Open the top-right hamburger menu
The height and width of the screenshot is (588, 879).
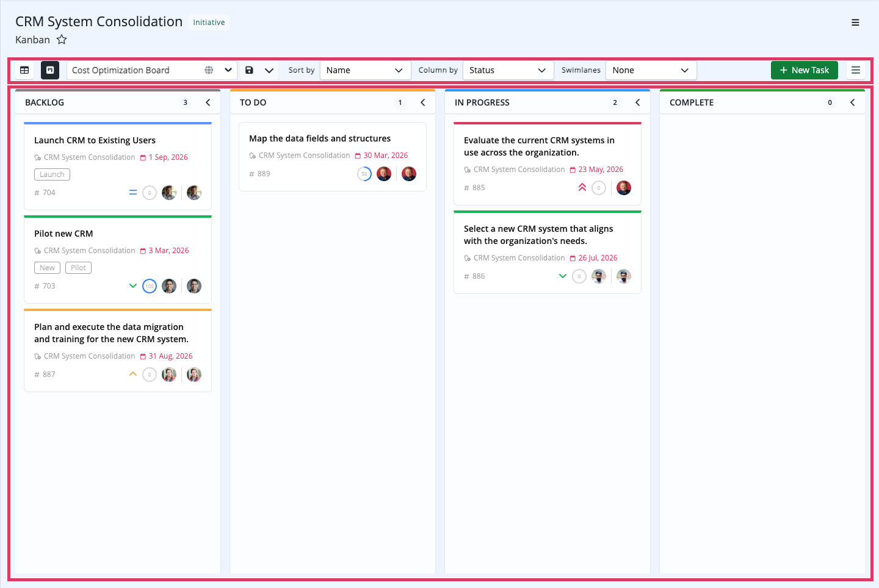click(x=855, y=23)
